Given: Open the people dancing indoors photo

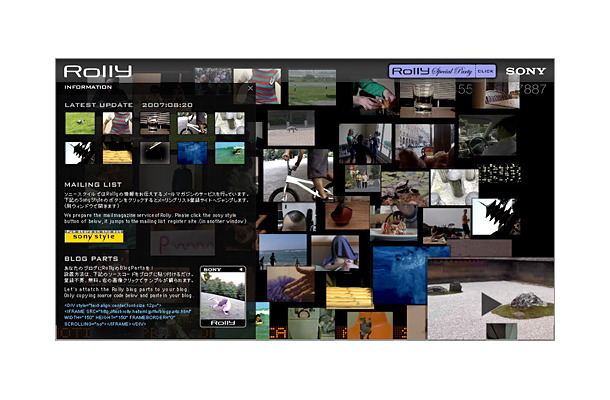Looking at the screenshot, I should tap(365, 144).
